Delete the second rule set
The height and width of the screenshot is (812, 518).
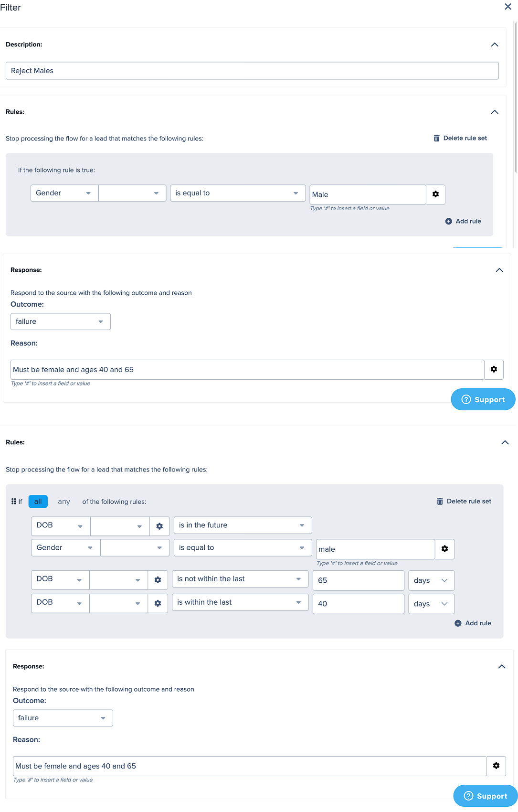tap(464, 502)
